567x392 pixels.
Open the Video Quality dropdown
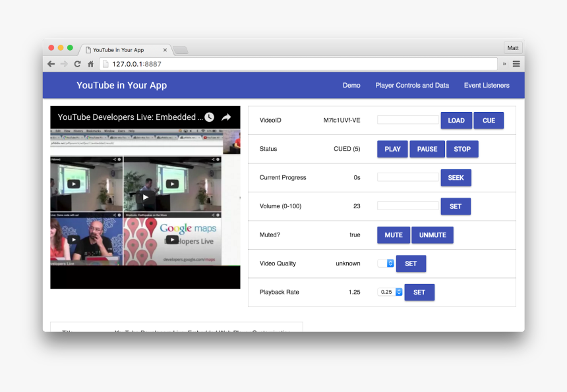tap(386, 263)
